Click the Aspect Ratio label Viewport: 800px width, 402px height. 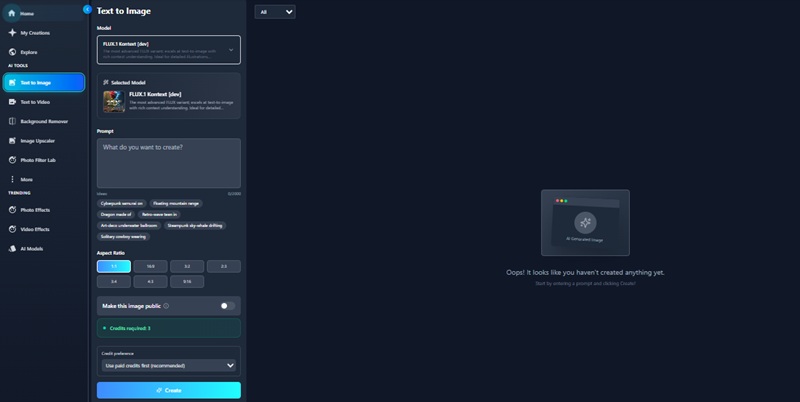(111, 253)
